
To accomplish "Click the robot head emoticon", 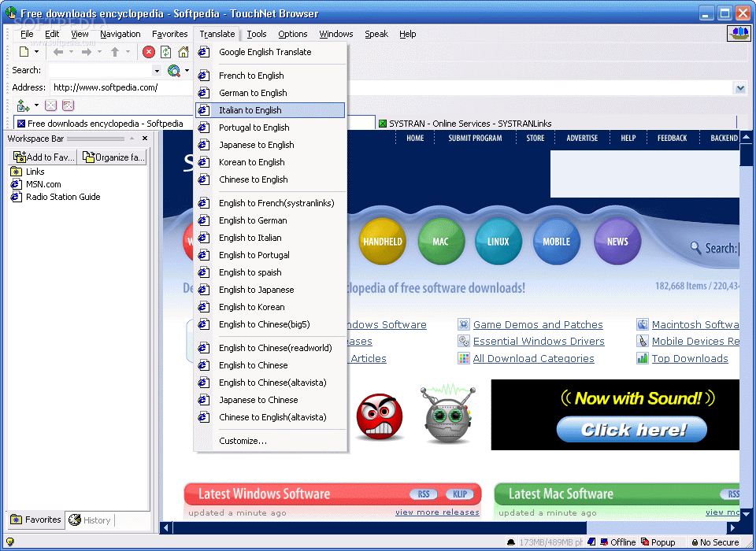I will (447, 415).
